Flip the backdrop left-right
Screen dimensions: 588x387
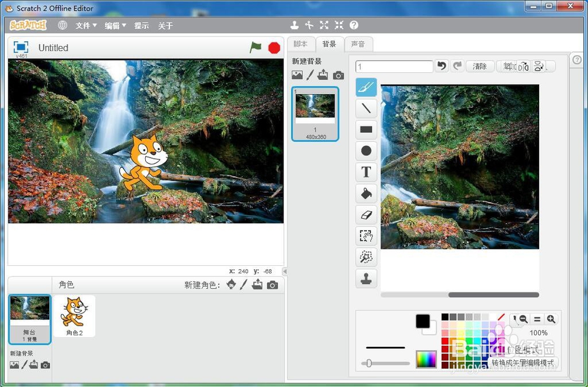point(523,66)
